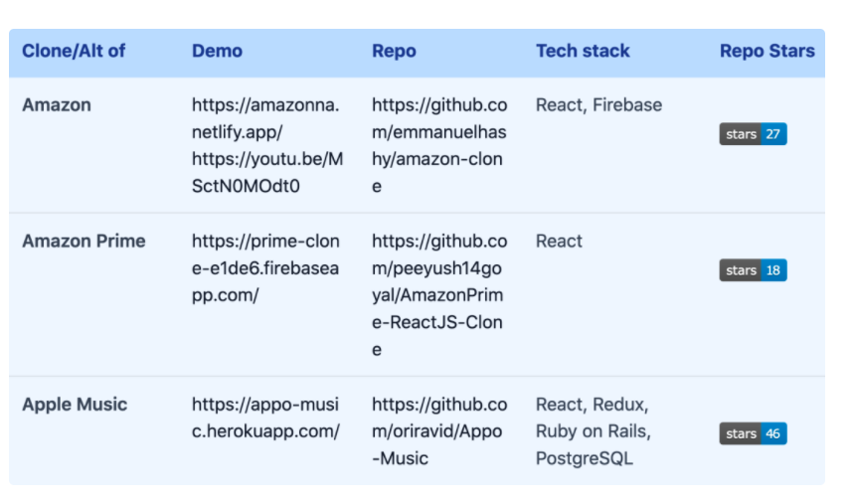Open the appo-music.herokuapp.com demo link
Screen dimensions: 852x504
click(x=265, y=418)
